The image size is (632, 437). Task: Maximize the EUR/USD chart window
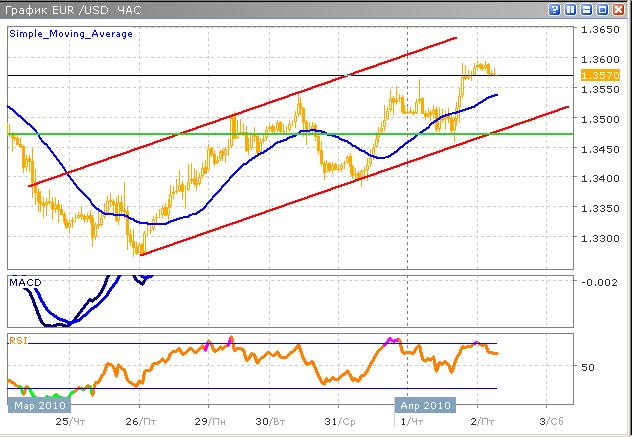603,10
